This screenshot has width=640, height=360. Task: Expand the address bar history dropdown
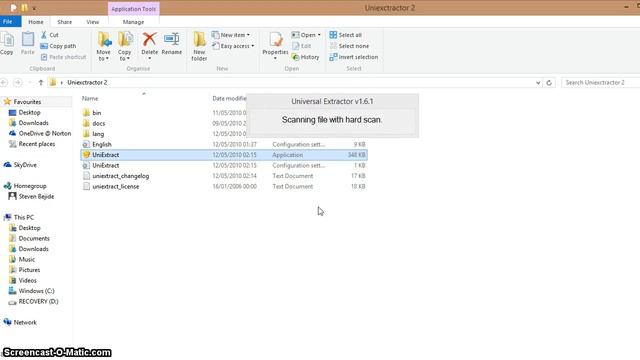point(538,82)
